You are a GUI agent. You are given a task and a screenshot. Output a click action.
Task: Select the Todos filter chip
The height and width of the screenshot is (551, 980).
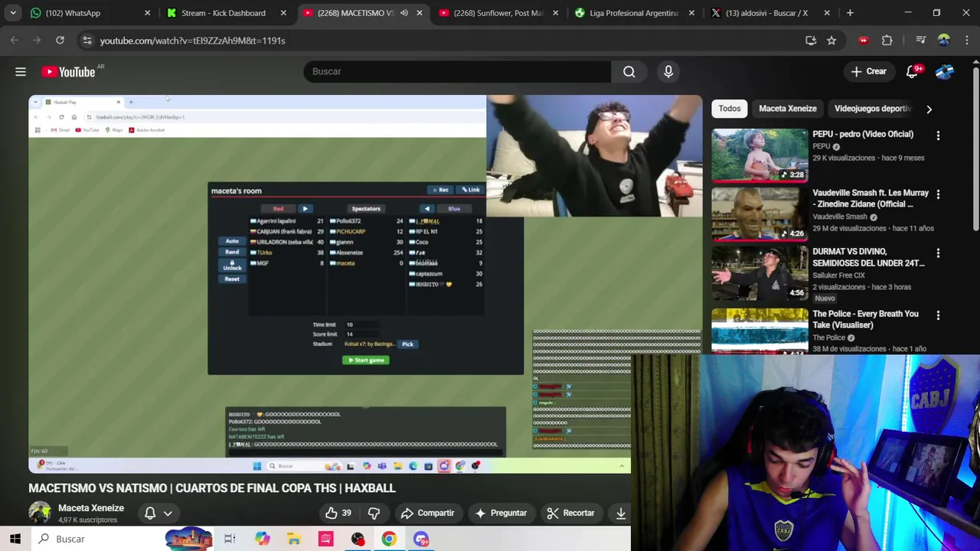730,109
